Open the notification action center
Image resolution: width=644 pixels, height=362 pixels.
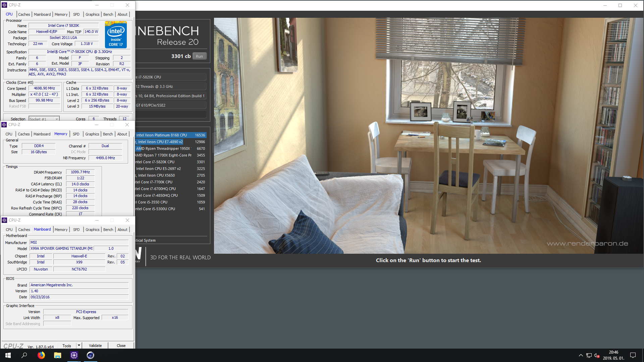(x=633, y=355)
